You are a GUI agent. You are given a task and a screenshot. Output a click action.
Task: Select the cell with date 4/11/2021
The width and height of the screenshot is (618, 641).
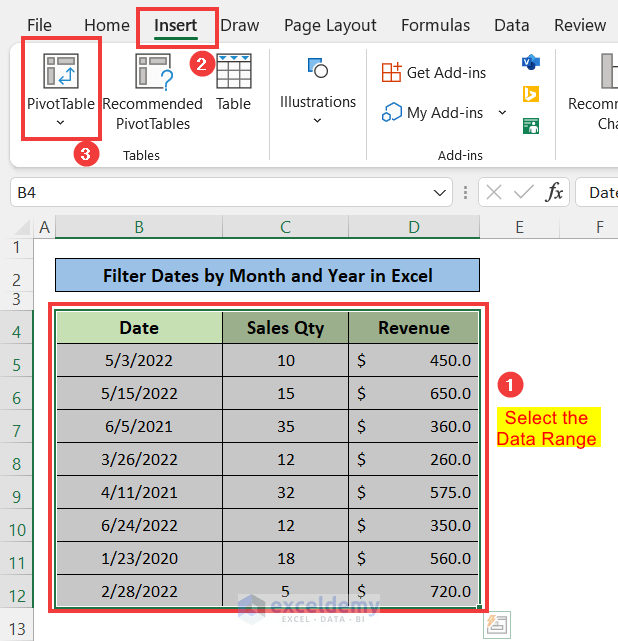coord(139,492)
